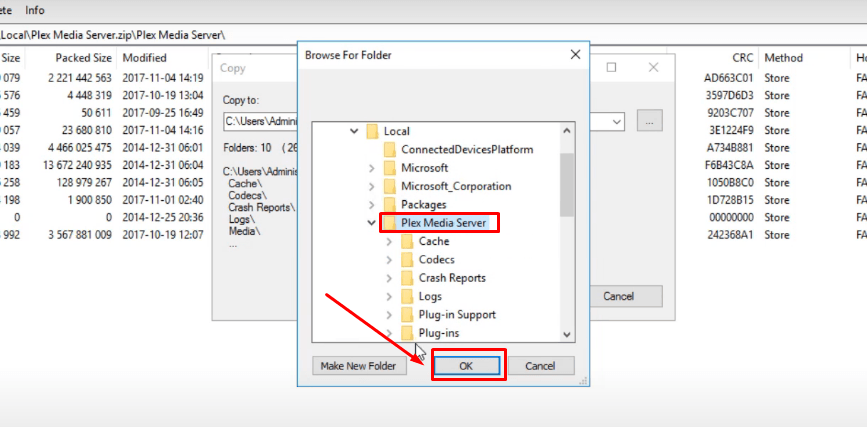Select CRC value 3597D6D3

pos(729,95)
